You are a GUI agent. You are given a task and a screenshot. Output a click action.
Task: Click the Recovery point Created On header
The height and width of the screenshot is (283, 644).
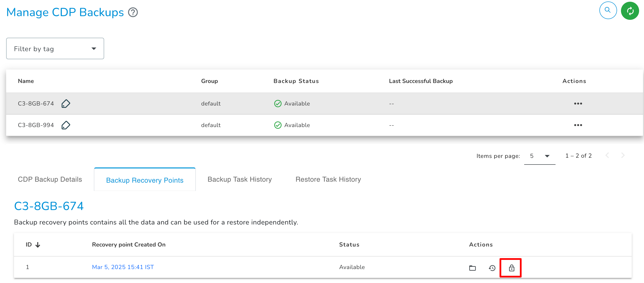128,245
